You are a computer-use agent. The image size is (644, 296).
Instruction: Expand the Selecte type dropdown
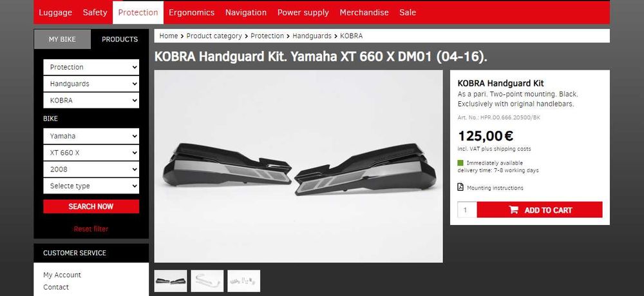click(x=91, y=186)
